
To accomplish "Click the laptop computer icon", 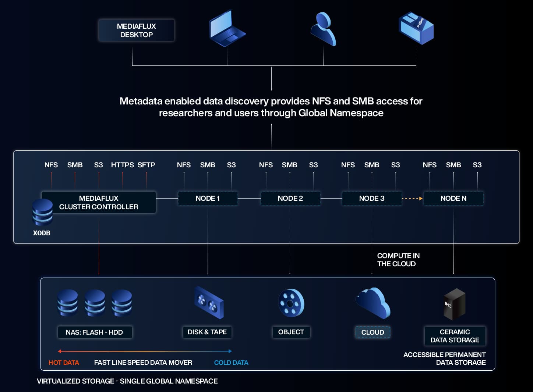I will pyautogui.click(x=227, y=29).
